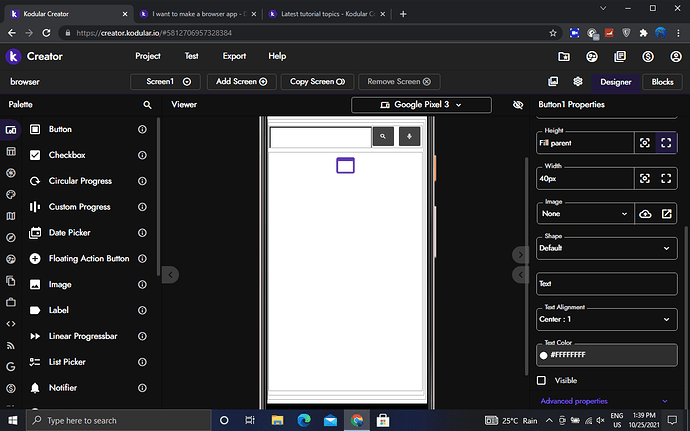This screenshot has height=431, width=690.
Task: Show info for Notifier component
Action: tap(142, 388)
